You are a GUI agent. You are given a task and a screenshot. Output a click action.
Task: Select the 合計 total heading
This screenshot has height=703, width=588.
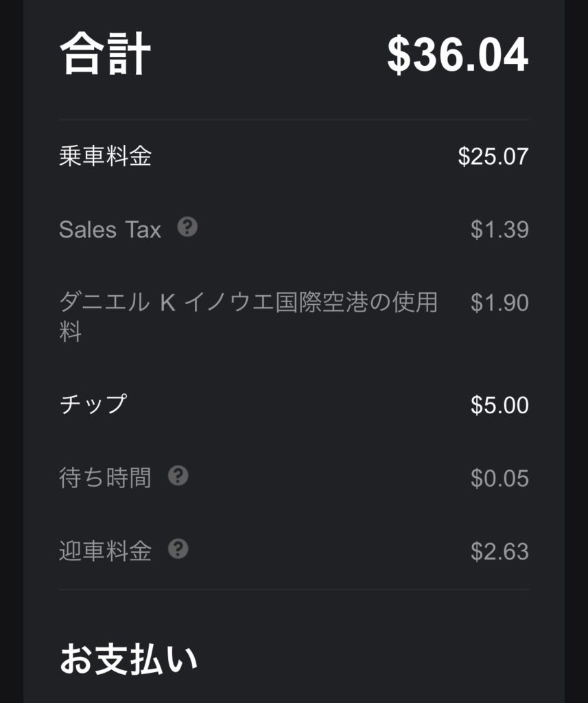[105, 55]
